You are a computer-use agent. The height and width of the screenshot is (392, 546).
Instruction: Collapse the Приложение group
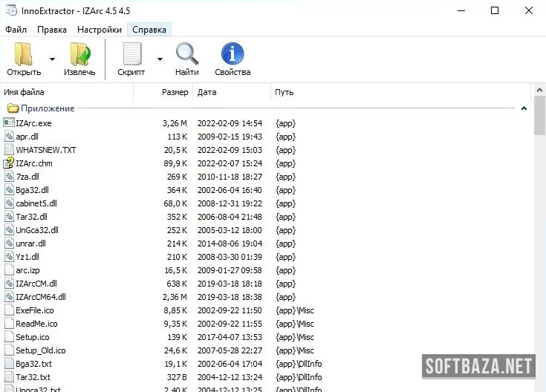click(524, 108)
